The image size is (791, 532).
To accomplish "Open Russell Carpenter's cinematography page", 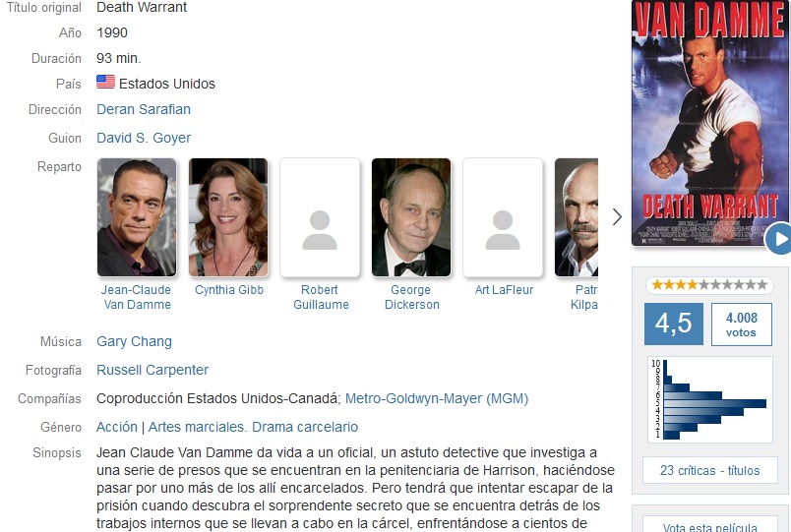I will pos(152,370).
